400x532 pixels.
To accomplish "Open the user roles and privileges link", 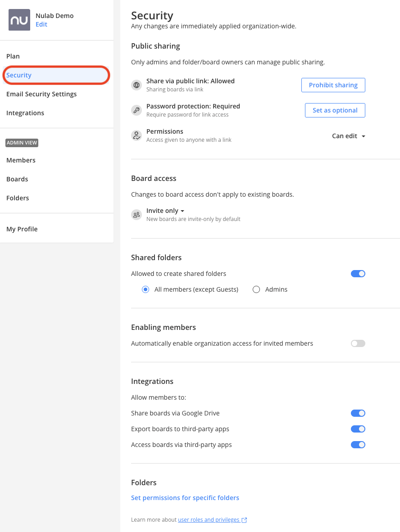I will (x=209, y=520).
